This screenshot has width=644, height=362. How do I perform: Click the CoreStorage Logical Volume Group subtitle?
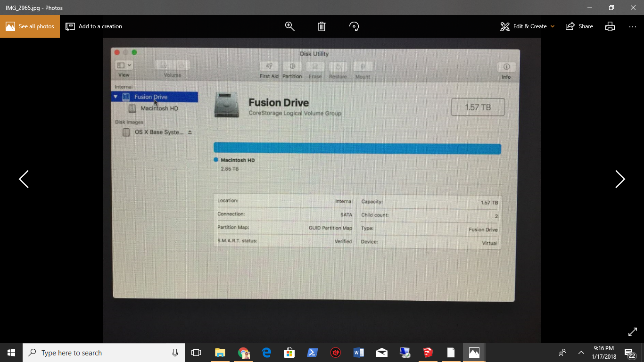(295, 114)
